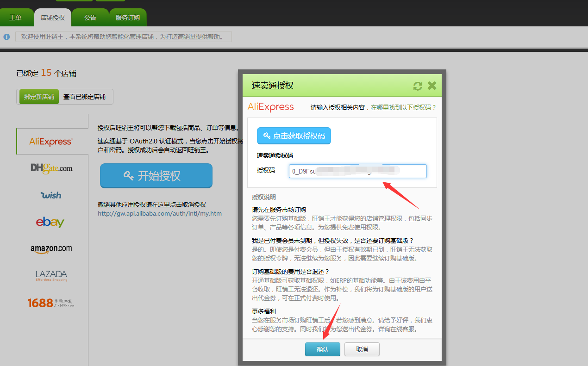Click the 更多福利 heading
The image size is (588, 366).
(x=264, y=311)
